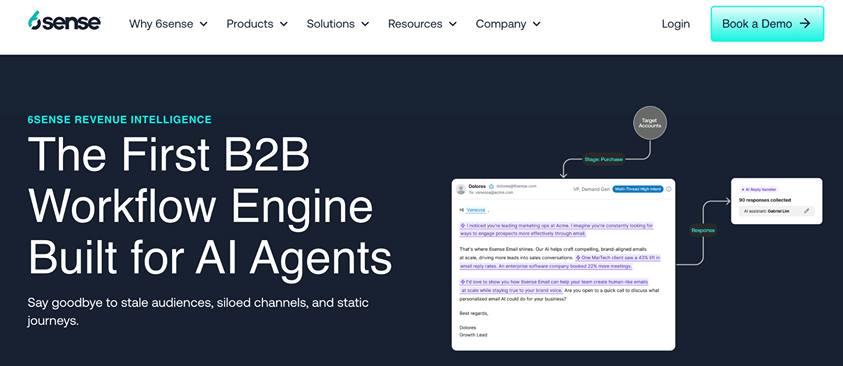The width and height of the screenshot is (843, 366).
Task: Click the pencil edit icon for AI assistant
Action: 806,211
